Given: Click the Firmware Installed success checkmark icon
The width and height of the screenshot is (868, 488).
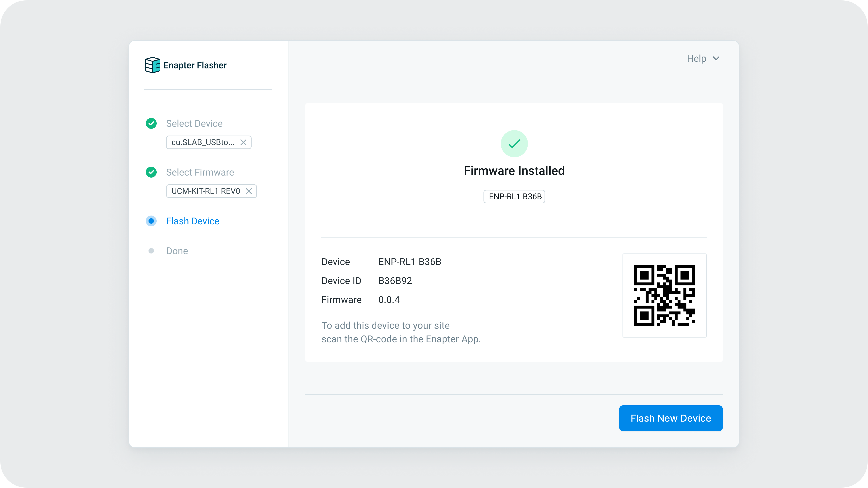Looking at the screenshot, I should (514, 144).
